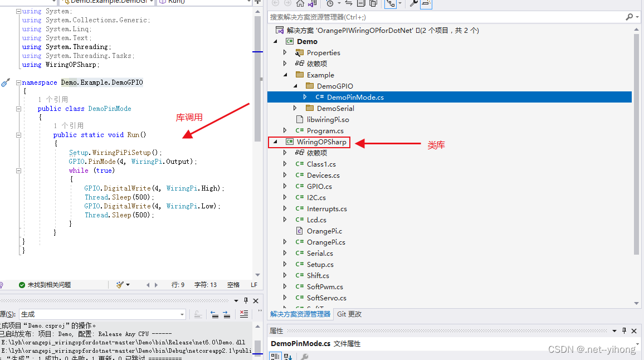Viewport: 644px width, 360px height.
Task: Collapse the using directives block
Action: (x=18, y=12)
